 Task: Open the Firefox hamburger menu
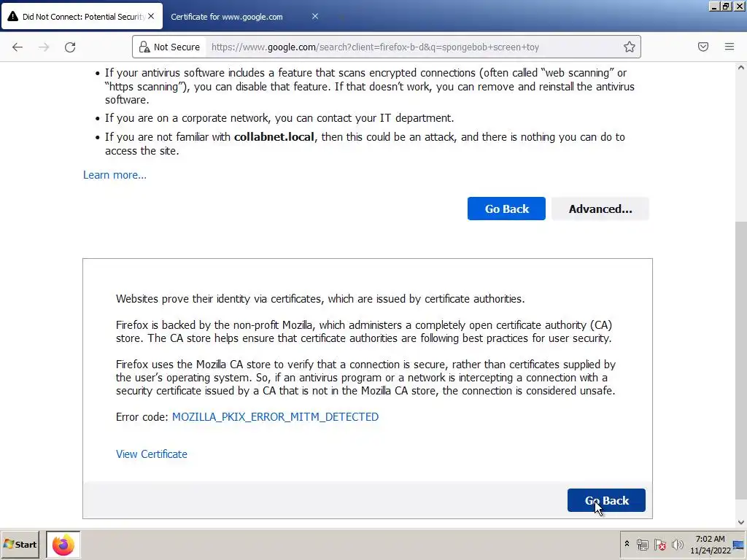tap(729, 47)
